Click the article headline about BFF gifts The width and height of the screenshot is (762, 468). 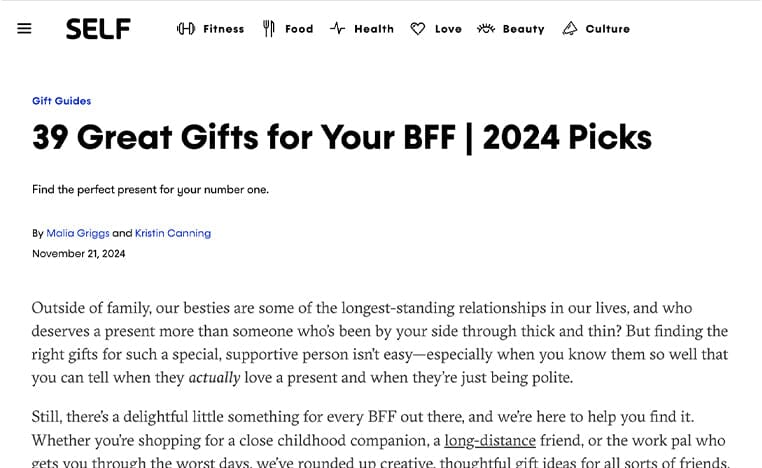click(x=342, y=138)
